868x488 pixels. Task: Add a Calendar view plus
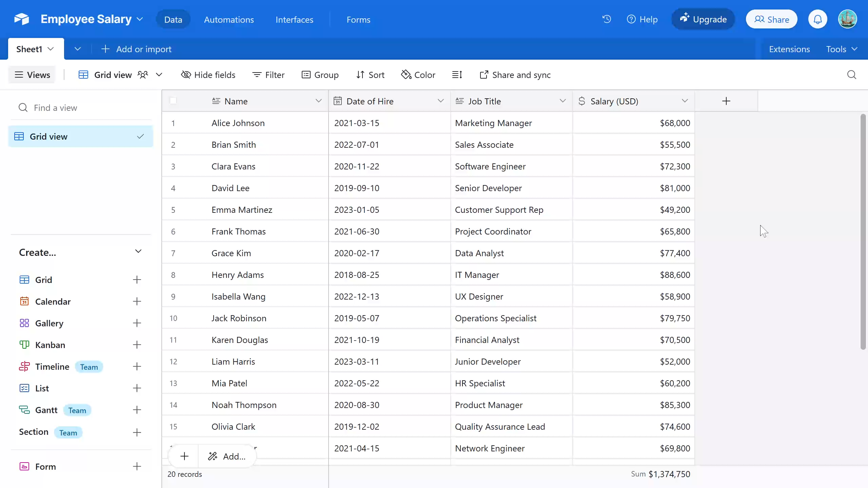coord(137,302)
